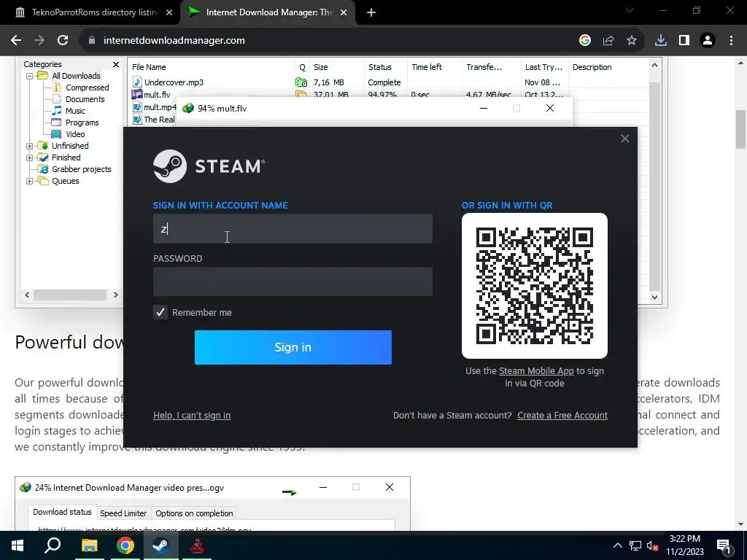Image resolution: width=747 pixels, height=560 pixels.
Task: Switch to the Download status tab
Action: click(62, 512)
